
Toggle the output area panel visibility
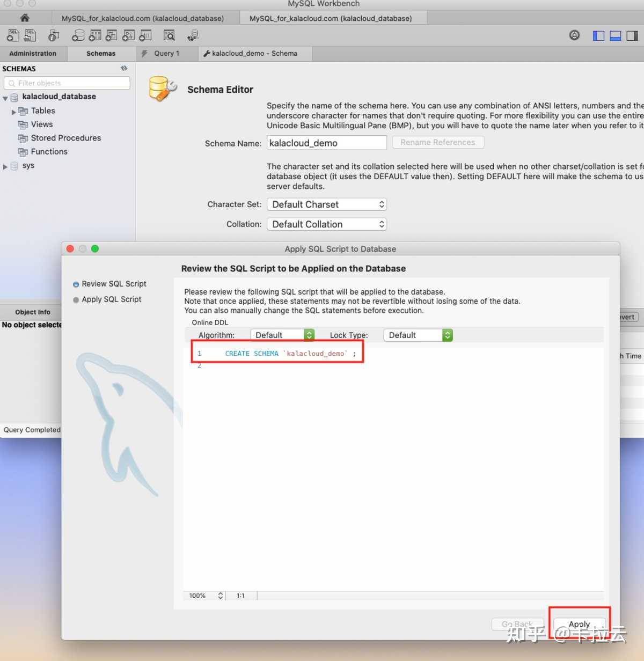(x=614, y=35)
